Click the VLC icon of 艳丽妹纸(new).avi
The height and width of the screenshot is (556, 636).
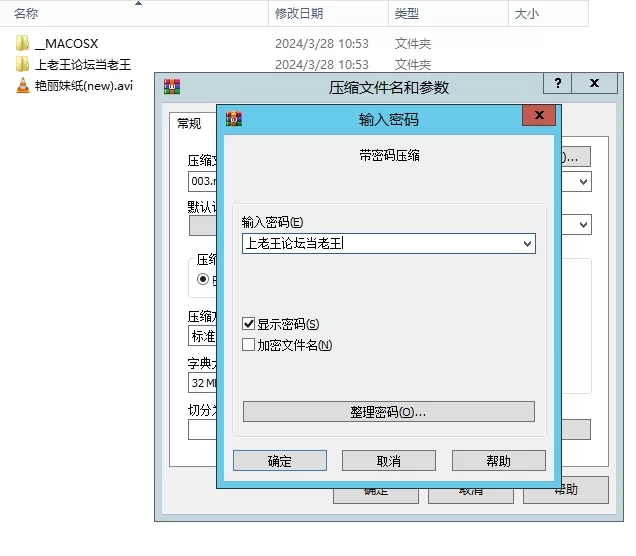click(23, 85)
